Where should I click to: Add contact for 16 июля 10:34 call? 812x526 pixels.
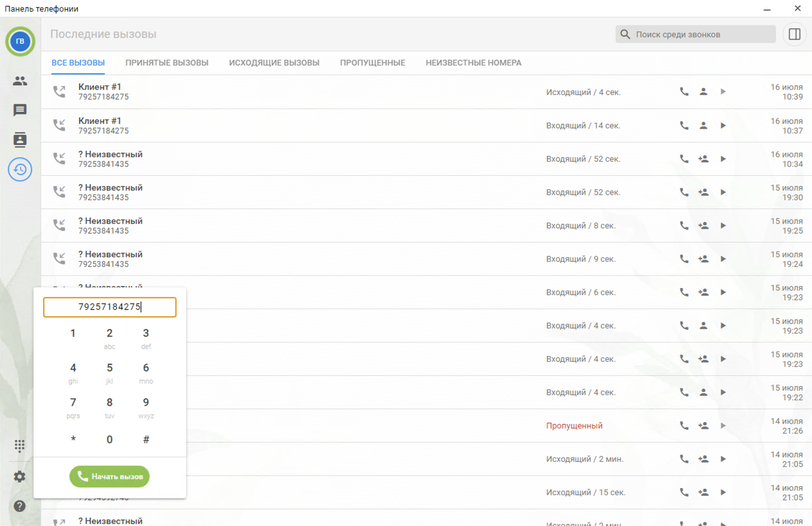pyautogui.click(x=704, y=158)
